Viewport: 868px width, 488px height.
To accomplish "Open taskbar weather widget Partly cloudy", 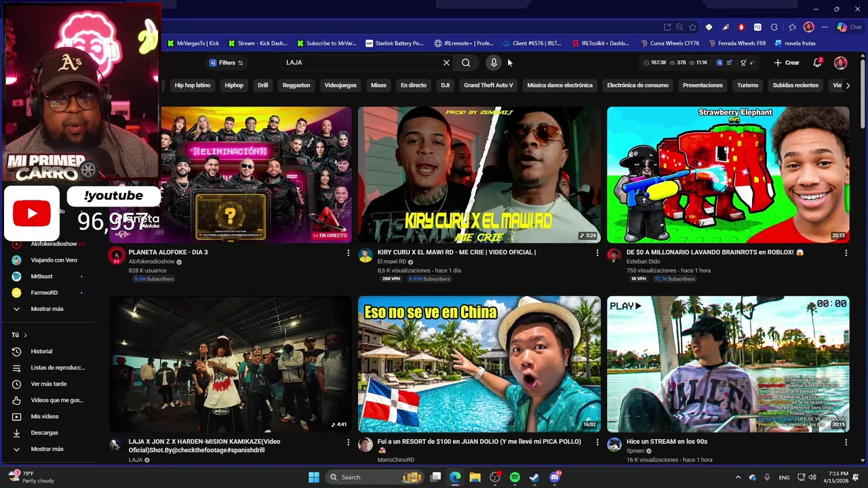I will coord(32,477).
